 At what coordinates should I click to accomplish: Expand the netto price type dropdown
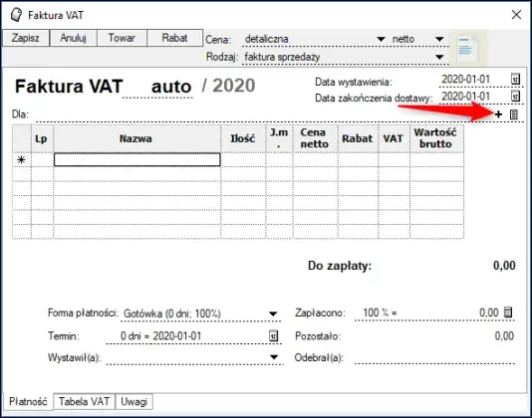[x=439, y=40]
